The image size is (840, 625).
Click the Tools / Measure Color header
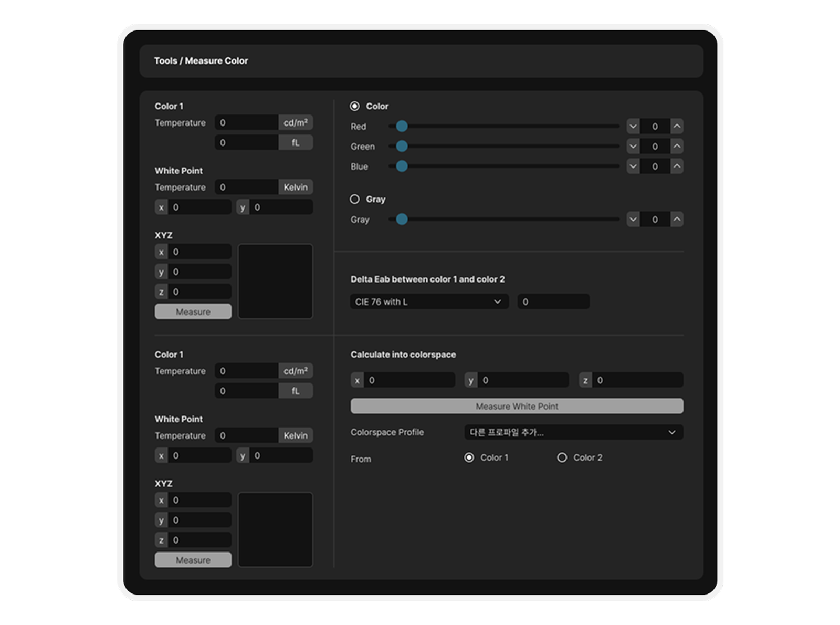pyautogui.click(x=201, y=60)
